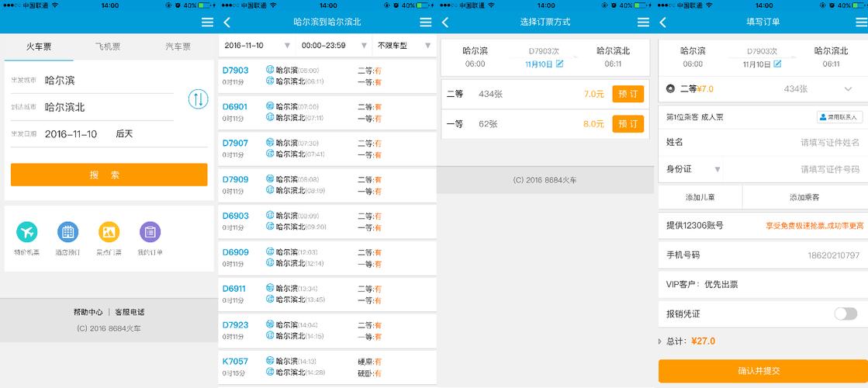Open the 客服电话 link

coord(130,312)
